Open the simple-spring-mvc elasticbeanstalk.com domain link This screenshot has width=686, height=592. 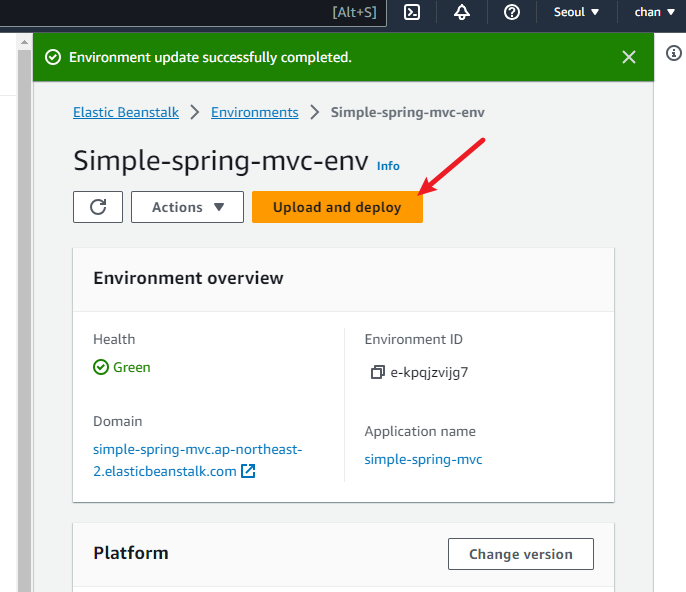(197, 460)
